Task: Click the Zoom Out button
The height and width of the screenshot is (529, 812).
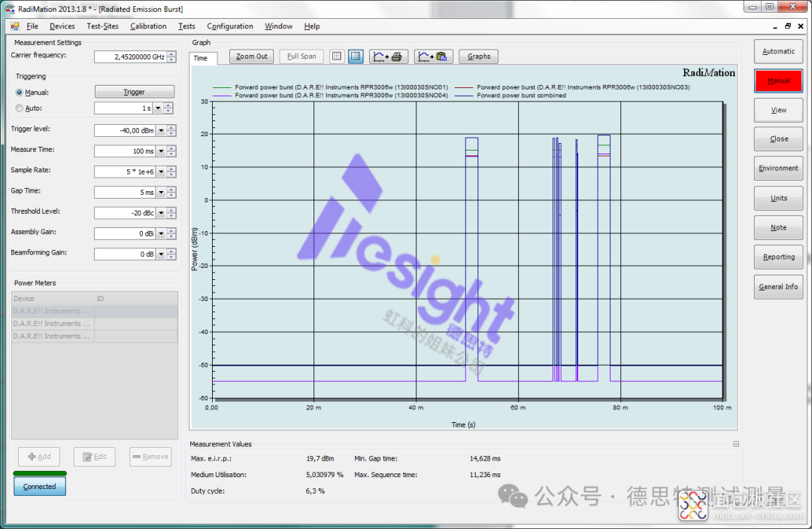Action: coord(251,56)
